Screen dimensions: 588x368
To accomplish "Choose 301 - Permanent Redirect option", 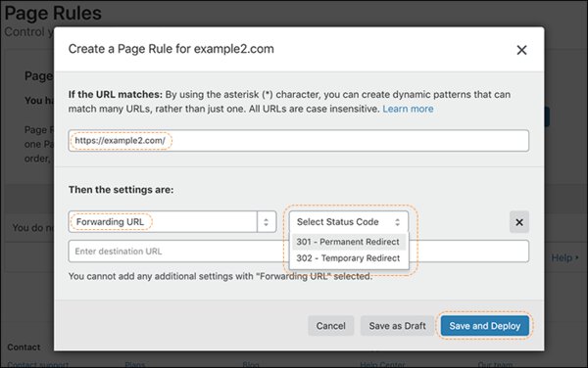I will pyautogui.click(x=348, y=242).
